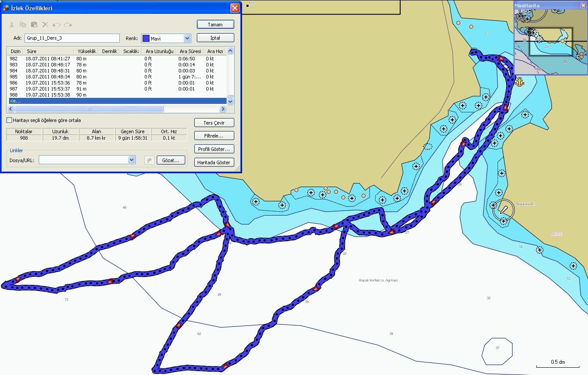This screenshot has width=588, height=375.
Task: Close the MiniHarita overview panel
Action: click(583, 5)
